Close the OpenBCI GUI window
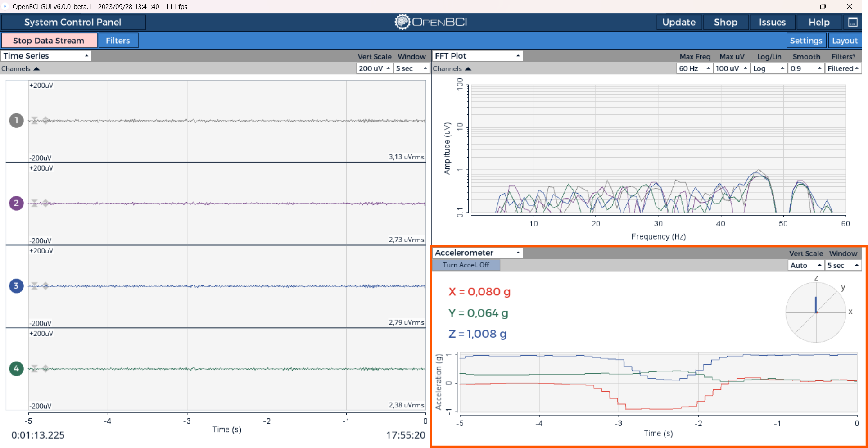 (x=850, y=6)
